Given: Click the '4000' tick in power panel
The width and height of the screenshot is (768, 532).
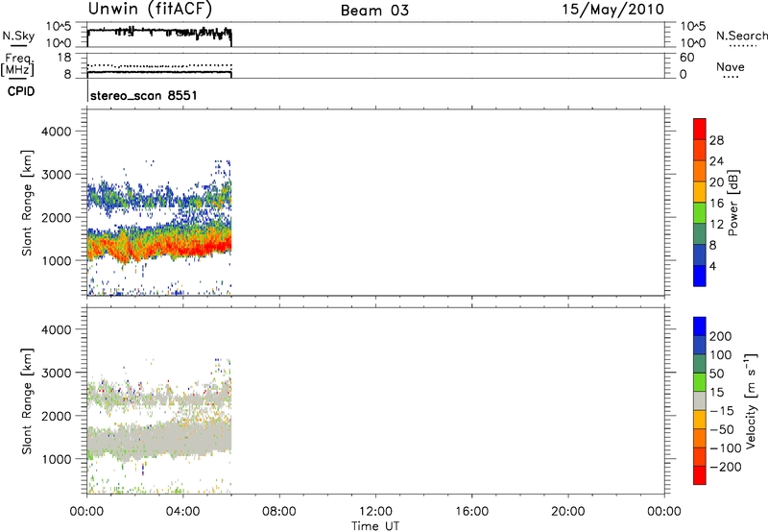Looking at the screenshot, I should (x=56, y=132).
